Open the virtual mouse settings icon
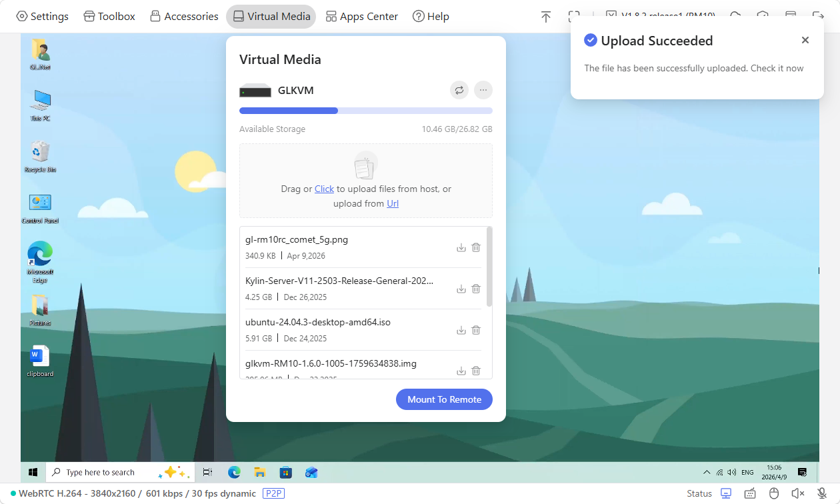 (773, 493)
